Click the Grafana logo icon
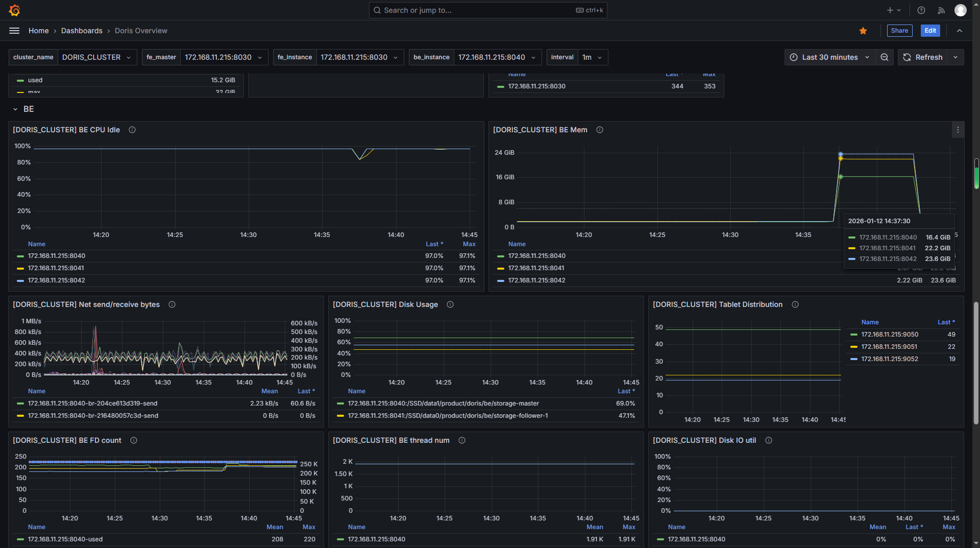This screenshot has height=548, width=980. [15, 10]
